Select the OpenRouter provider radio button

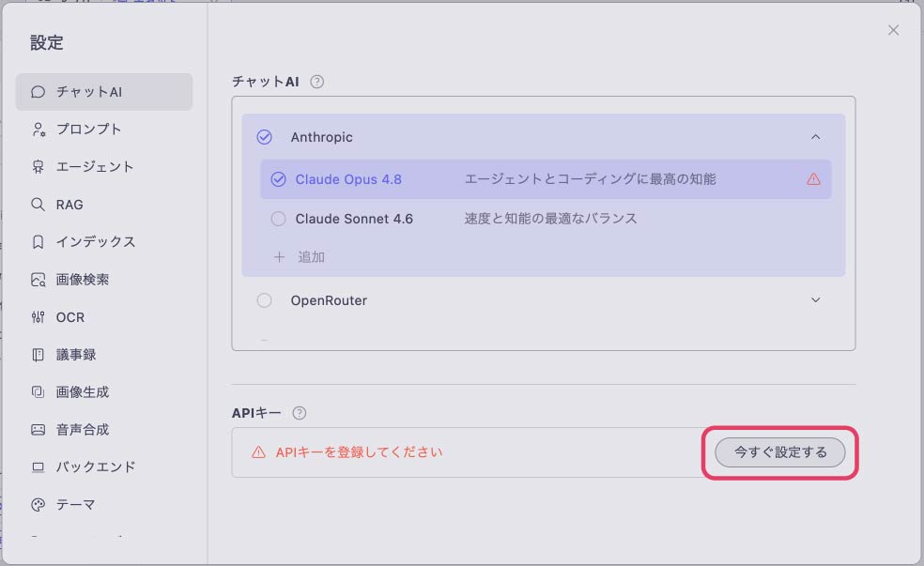(x=265, y=300)
